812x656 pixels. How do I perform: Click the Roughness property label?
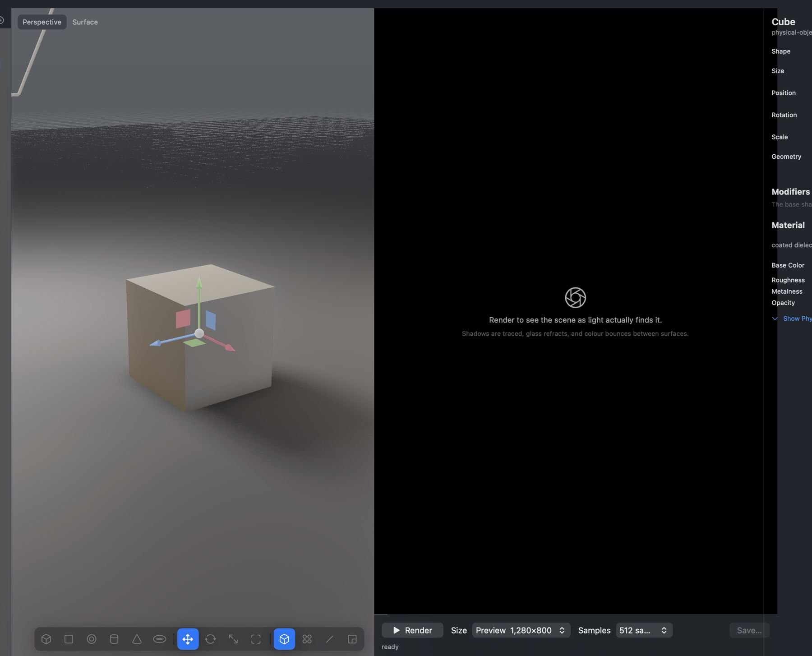788,280
